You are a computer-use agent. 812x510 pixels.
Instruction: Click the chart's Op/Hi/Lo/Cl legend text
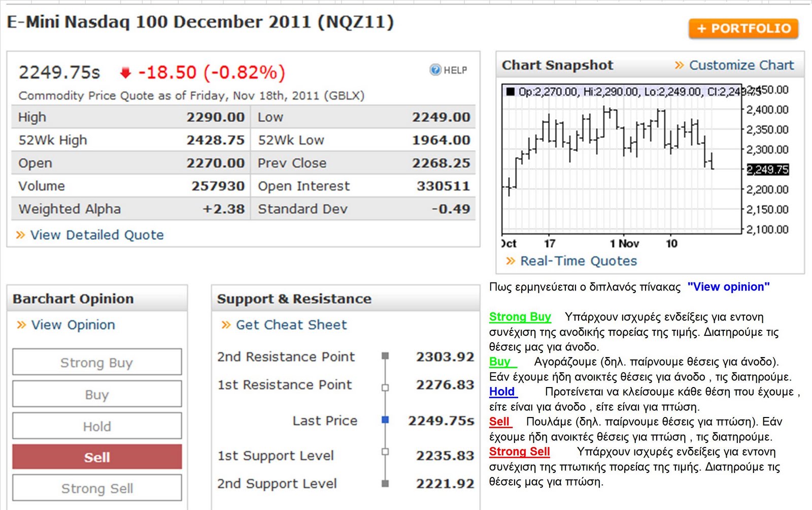(x=639, y=91)
